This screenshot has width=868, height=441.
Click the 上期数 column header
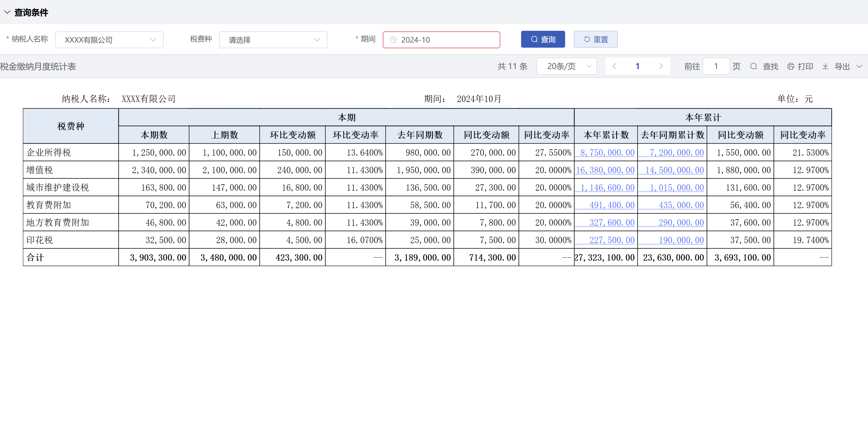click(225, 135)
